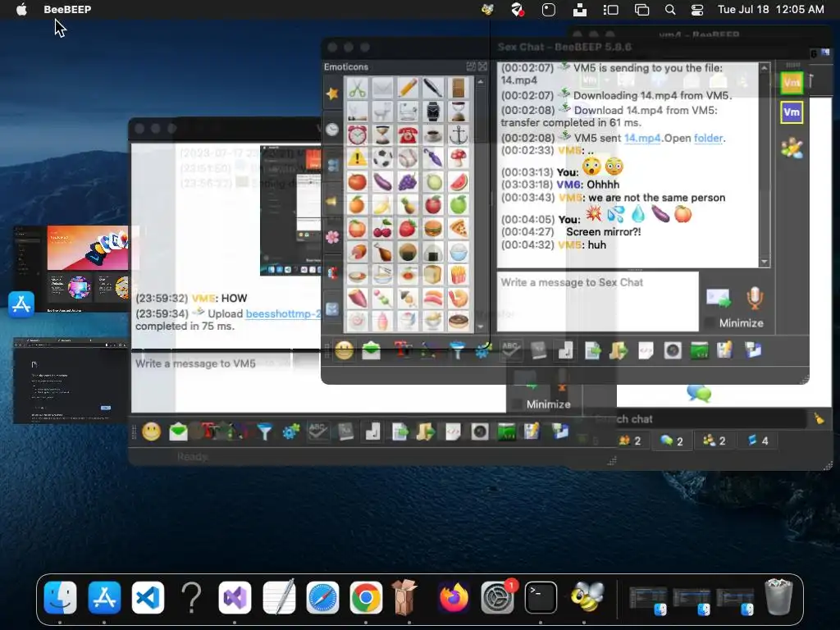Click up arrow of emoticons list scrollbar
Screen dimensions: 840x630
pyautogui.click(x=481, y=82)
